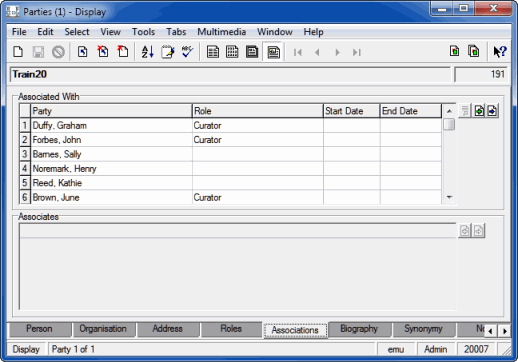Open the Tabs menu

pos(176,32)
